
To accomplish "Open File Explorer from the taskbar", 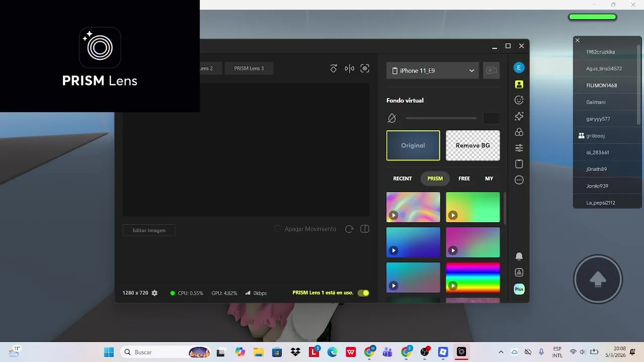I will pyautogui.click(x=258, y=352).
